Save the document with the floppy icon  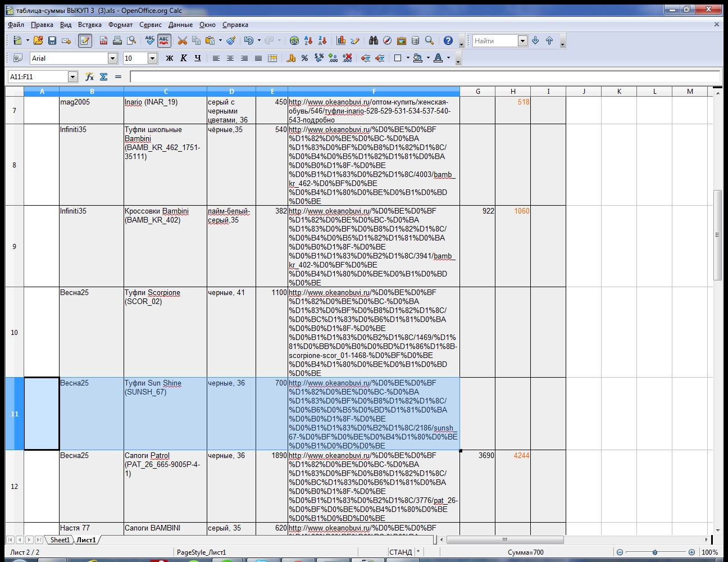click(52, 40)
